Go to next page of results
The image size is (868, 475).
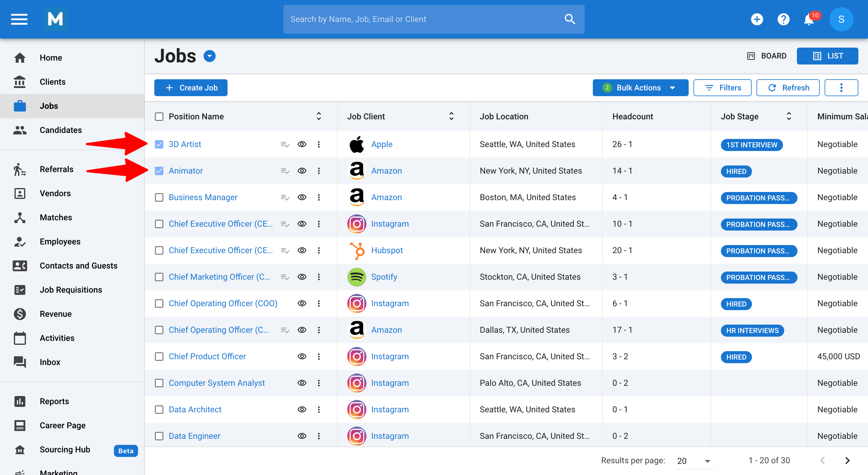tap(847, 461)
